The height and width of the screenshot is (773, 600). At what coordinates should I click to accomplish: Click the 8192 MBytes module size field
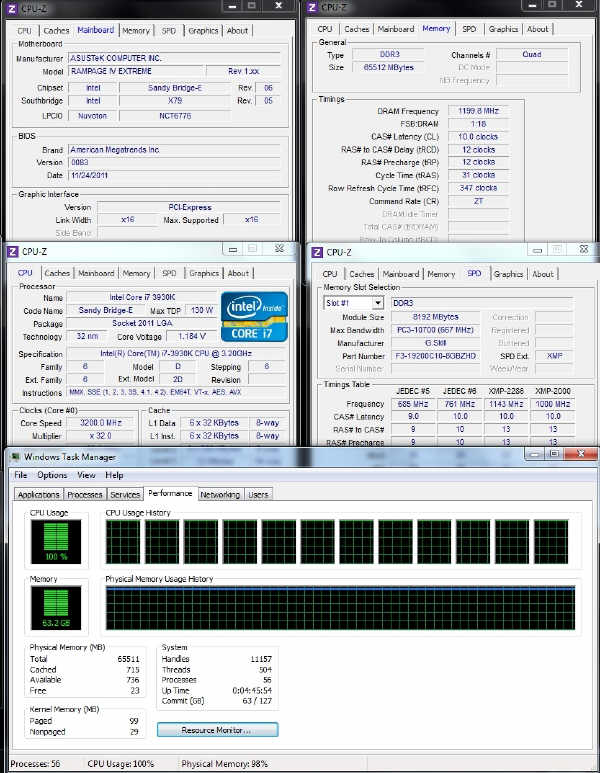[x=435, y=317]
